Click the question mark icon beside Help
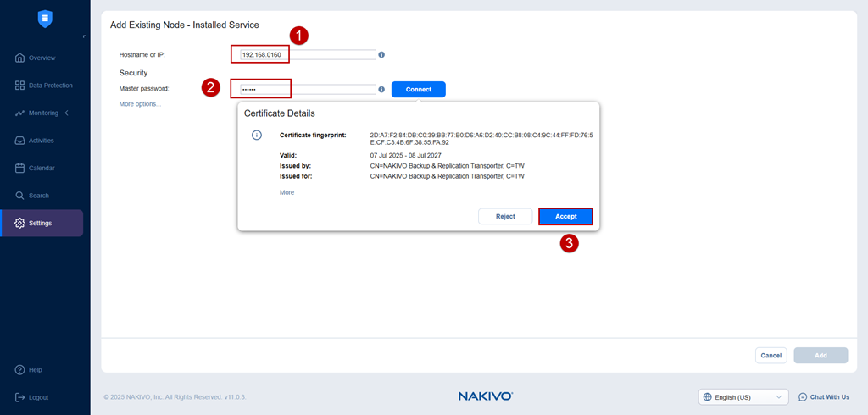Viewport: 868px width, 415px height. click(x=20, y=369)
